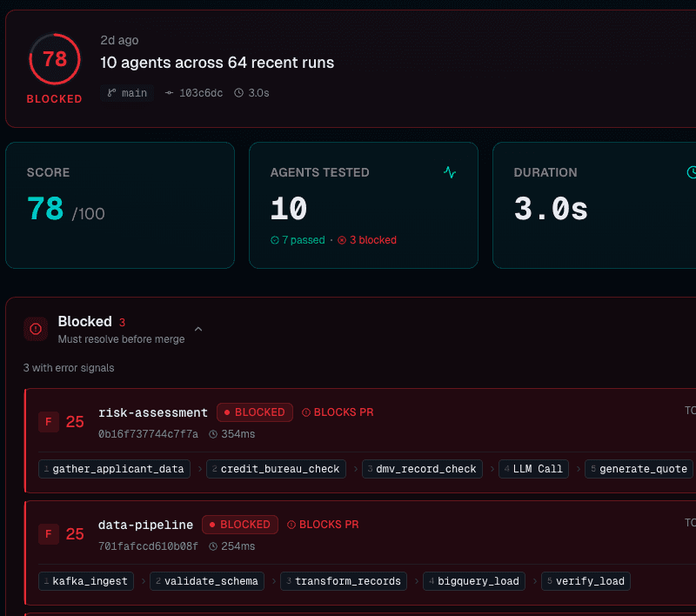Click the warning icon beside the Blocked heading
This screenshot has width=696, height=616.
tap(36, 329)
